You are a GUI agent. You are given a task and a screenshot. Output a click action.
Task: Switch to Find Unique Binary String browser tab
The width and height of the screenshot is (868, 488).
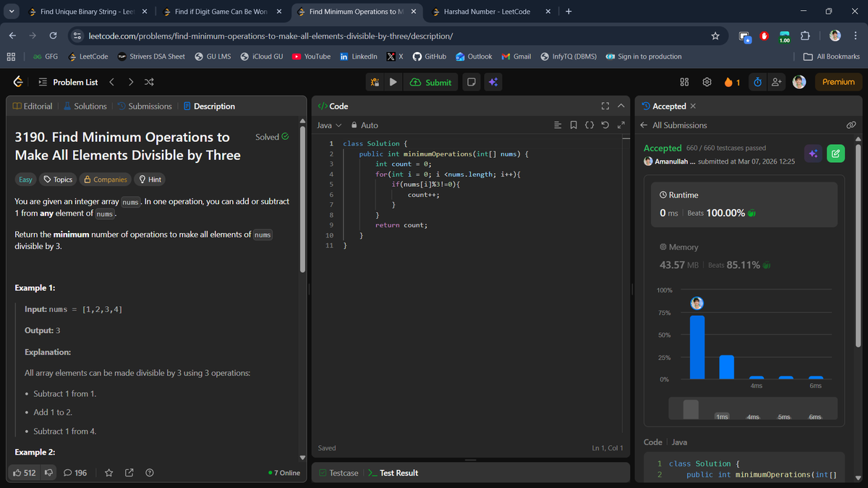click(88, 12)
